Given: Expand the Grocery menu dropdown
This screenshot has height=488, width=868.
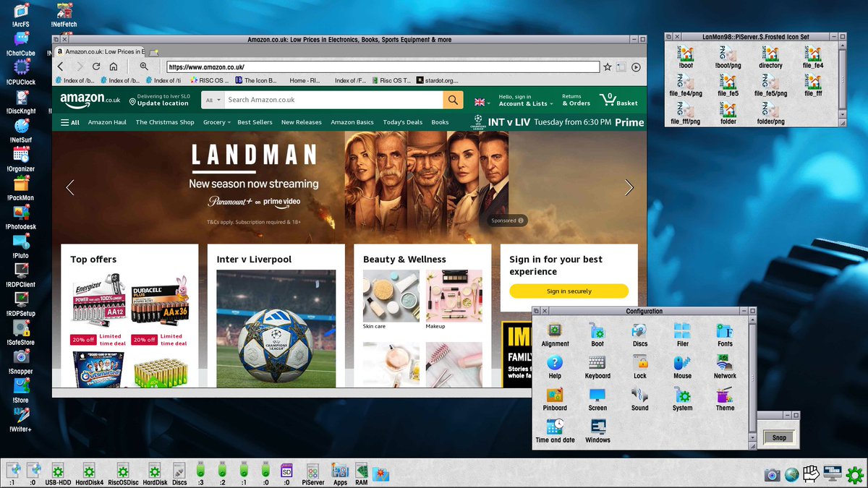Looking at the screenshot, I should tap(217, 122).
